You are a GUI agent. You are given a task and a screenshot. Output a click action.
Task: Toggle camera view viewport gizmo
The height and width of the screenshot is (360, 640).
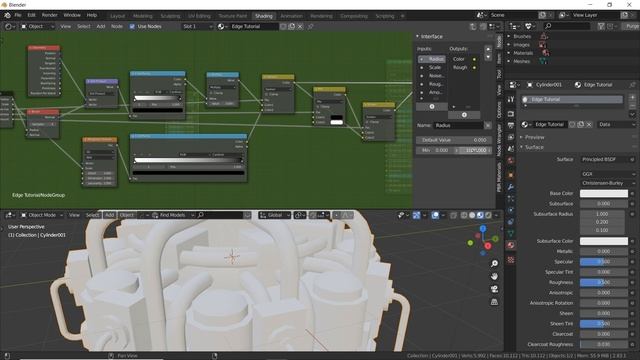[x=494, y=289]
